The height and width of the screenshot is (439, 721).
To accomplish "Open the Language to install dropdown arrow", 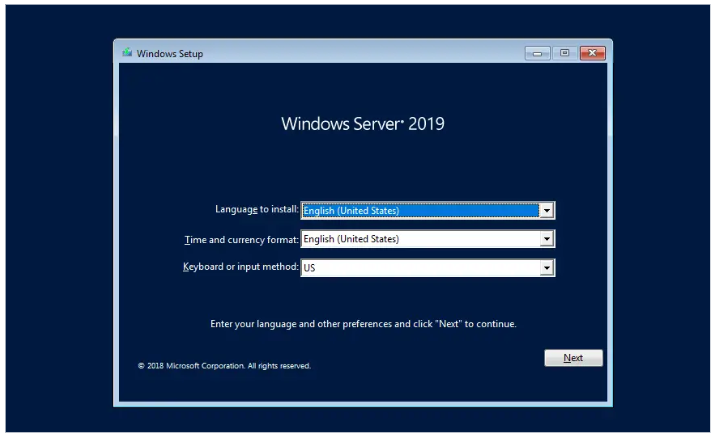I will click(x=546, y=211).
